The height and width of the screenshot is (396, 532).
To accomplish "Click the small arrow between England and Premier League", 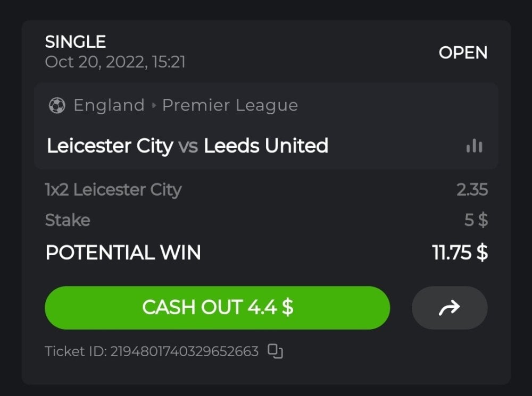I will (154, 105).
